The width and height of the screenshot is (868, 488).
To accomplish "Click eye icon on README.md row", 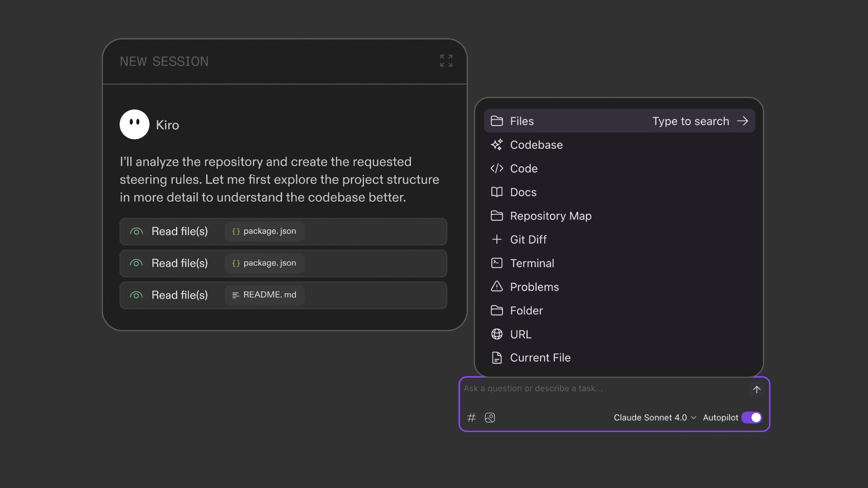I will click(136, 295).
